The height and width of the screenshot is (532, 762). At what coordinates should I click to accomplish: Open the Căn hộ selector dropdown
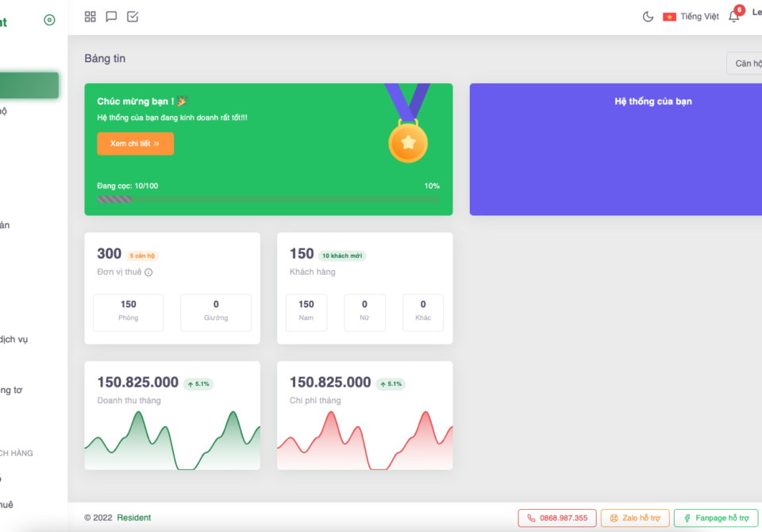click(x=746, y=64)
